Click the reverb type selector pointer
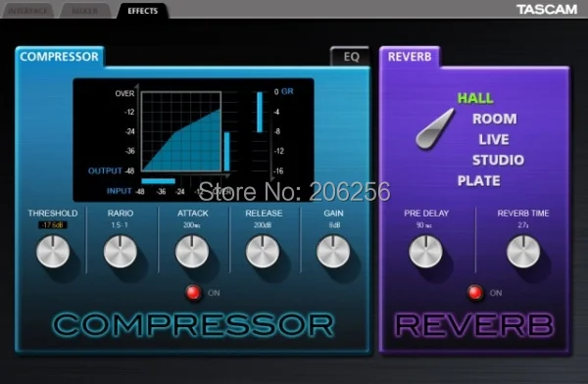Viewport: 588px width, 384px height. 435,128
